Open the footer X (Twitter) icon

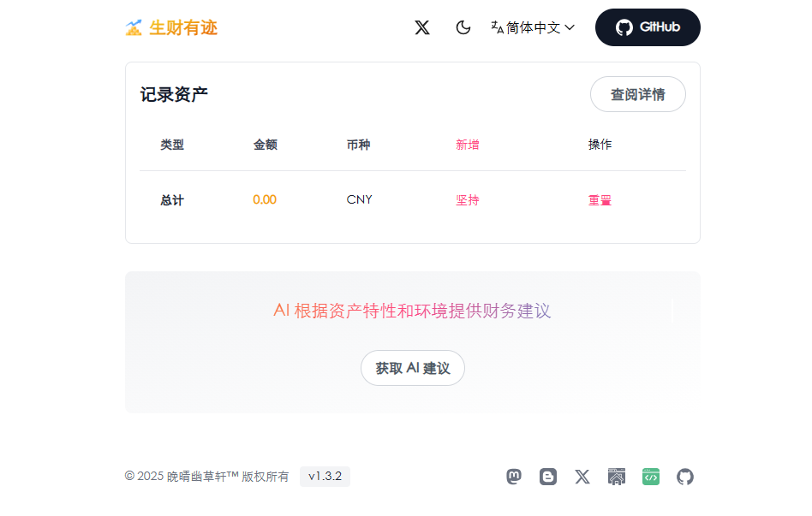pos(582,476)
